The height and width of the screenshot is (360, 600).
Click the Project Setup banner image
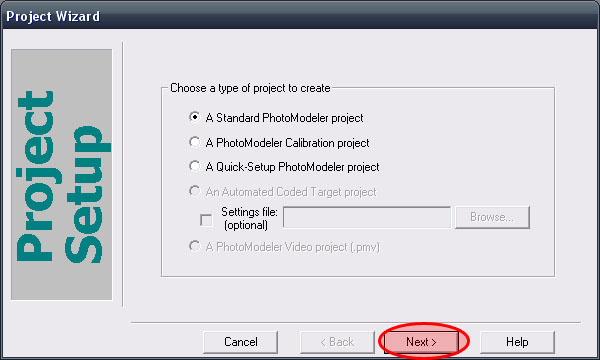tap(62, 174)
